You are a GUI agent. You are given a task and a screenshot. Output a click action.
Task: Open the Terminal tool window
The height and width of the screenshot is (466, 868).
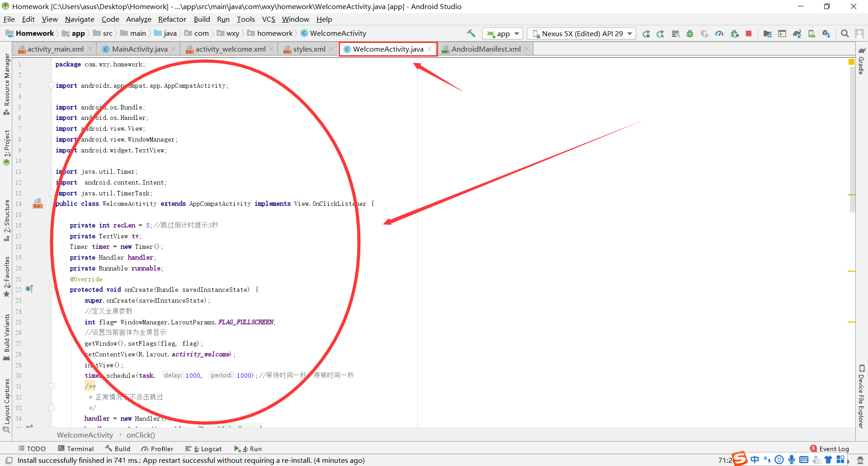point(76,448)
